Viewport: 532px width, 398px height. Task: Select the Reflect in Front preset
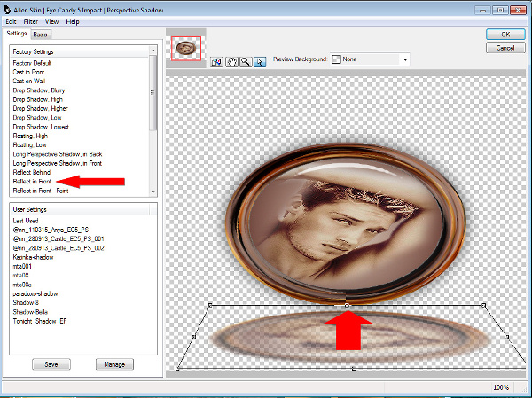point(31,181)
